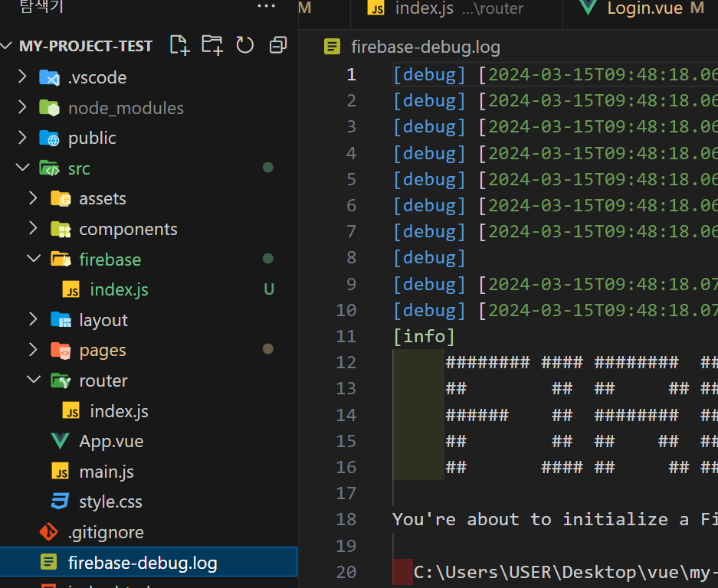This screenshot has height=588, width=718.
Task: Collapse the MY-PROJECT-TEST section
Action: (6, 45)
